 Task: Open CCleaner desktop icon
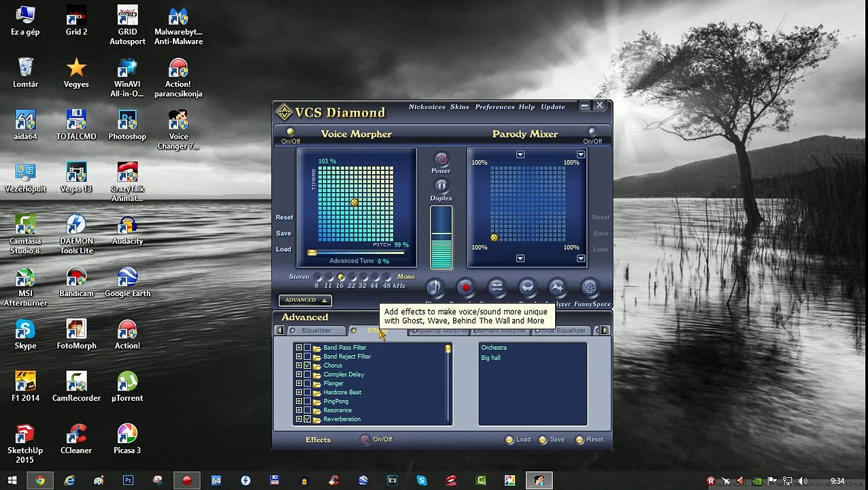pyautogui.click(x=76, y=439)
